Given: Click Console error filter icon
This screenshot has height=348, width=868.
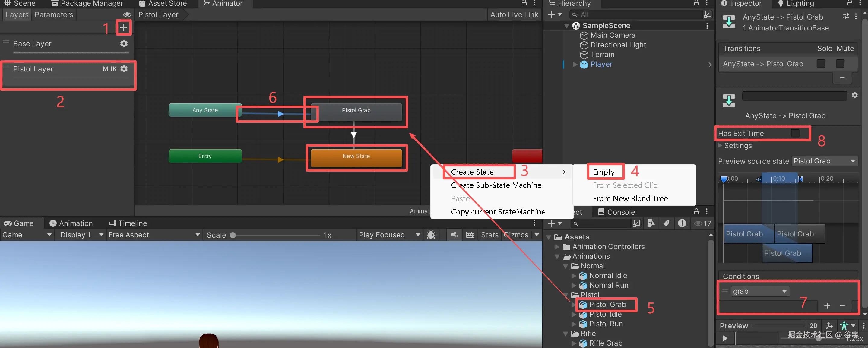Looking at the screenshot, I should click(x=682, y=223).
